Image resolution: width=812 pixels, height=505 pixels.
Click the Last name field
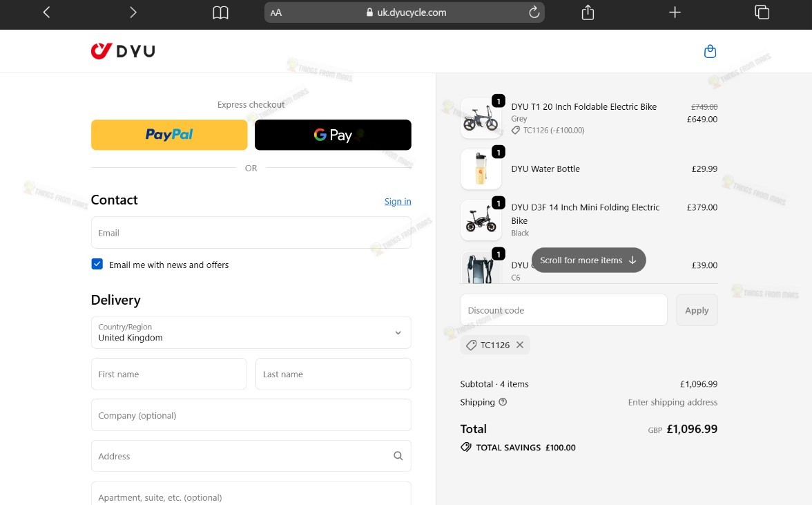[333, 374]
